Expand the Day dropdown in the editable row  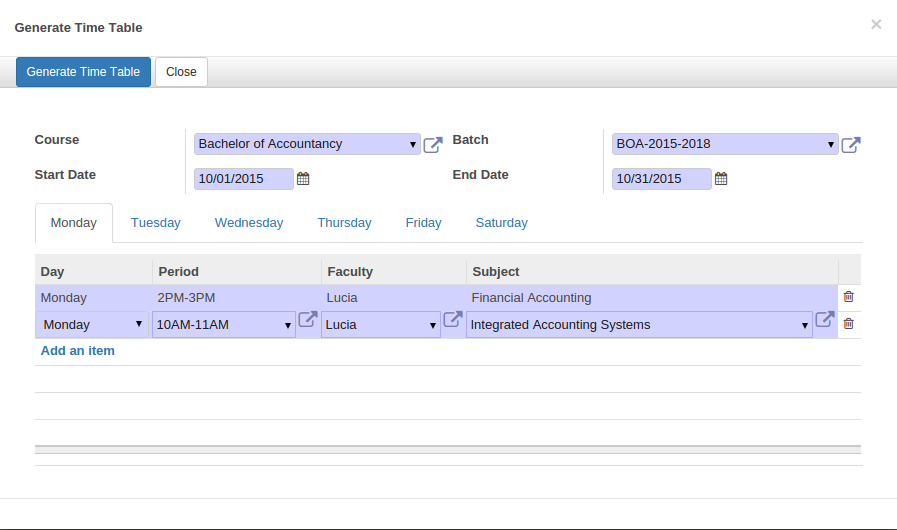(x=92, y=325)
